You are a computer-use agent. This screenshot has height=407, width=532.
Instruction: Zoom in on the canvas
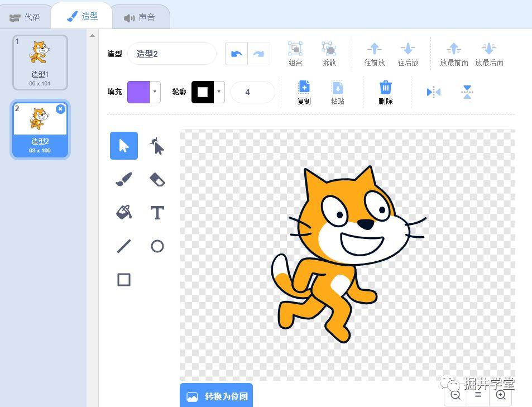click(501, 395)
